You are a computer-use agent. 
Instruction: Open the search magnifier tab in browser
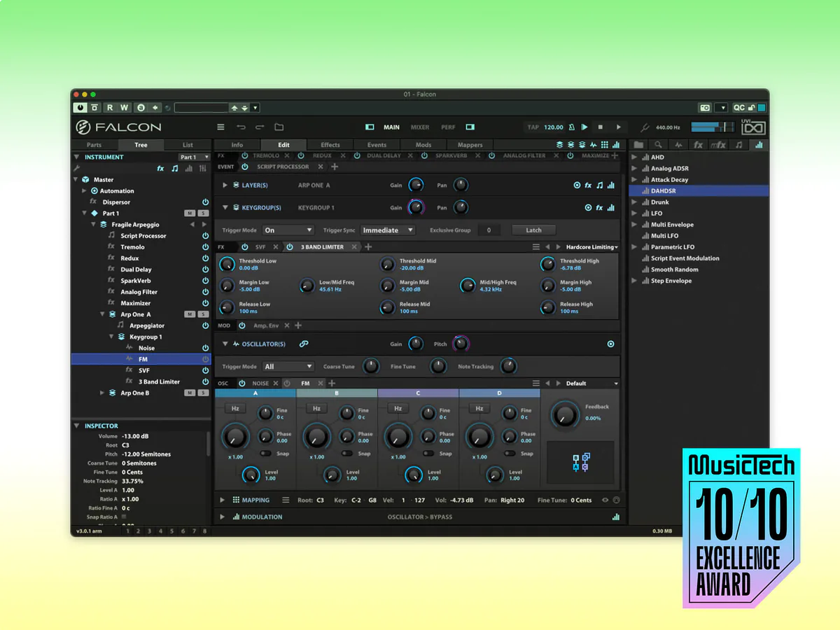point(658,145)
